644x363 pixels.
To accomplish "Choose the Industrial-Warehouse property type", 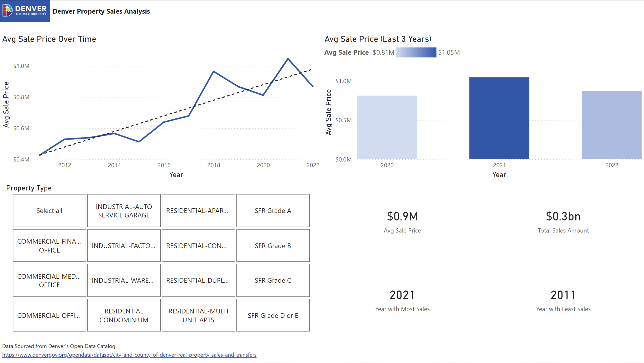I will click(x=124, y=280).
